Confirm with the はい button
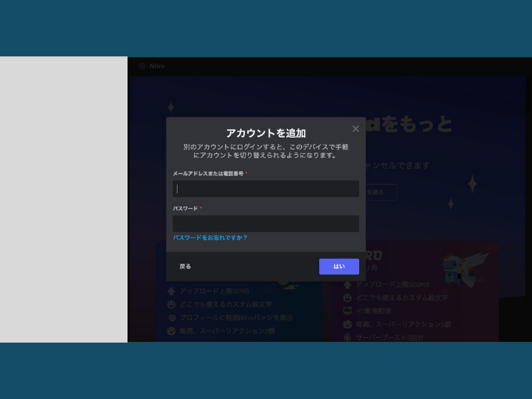Screen dimensions: 532x399 pyautogui.click(x=339, y=266)
